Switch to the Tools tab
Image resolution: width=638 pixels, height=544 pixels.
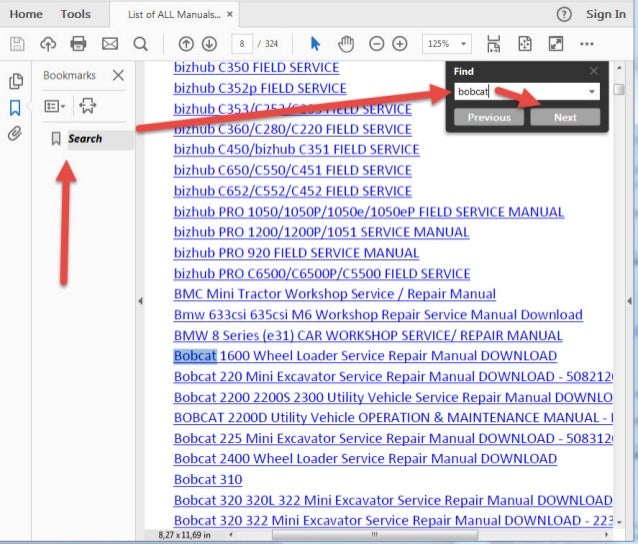coord(76,14)
